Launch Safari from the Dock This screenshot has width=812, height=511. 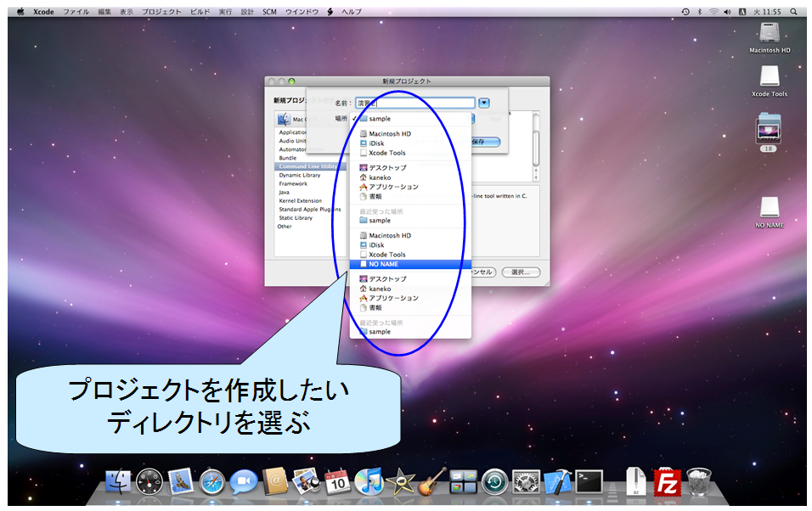(212, 481)
